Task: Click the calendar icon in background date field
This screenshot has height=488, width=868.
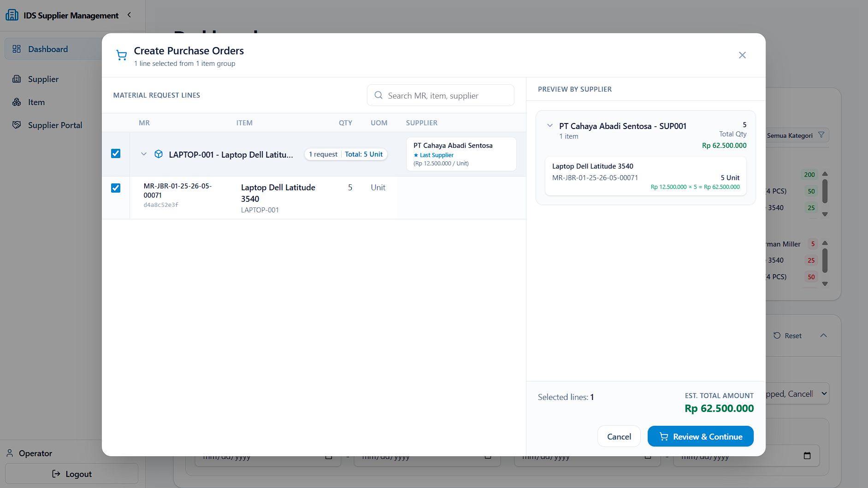Action: [x=807, y=456]
